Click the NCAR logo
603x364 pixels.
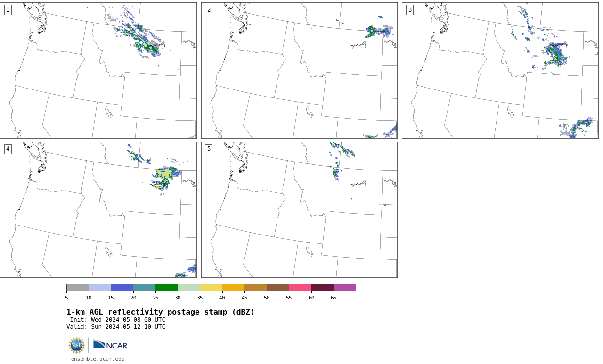(x=110, y=345)
